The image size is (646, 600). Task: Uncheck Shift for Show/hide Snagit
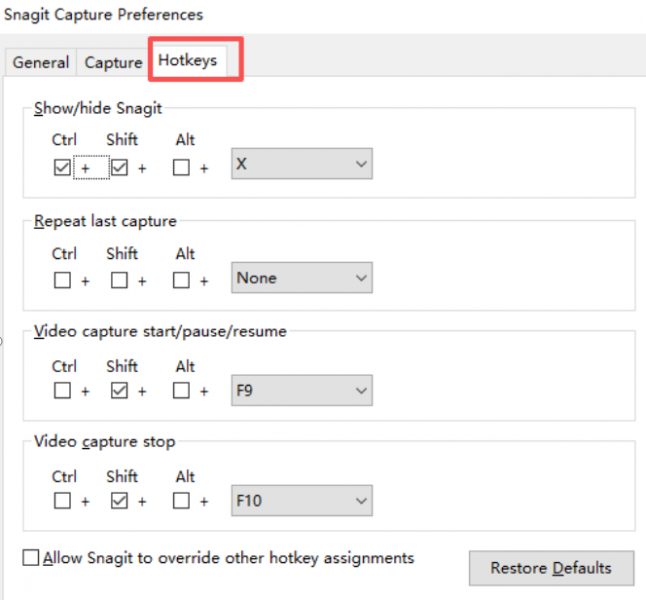(x=119, y=167)
